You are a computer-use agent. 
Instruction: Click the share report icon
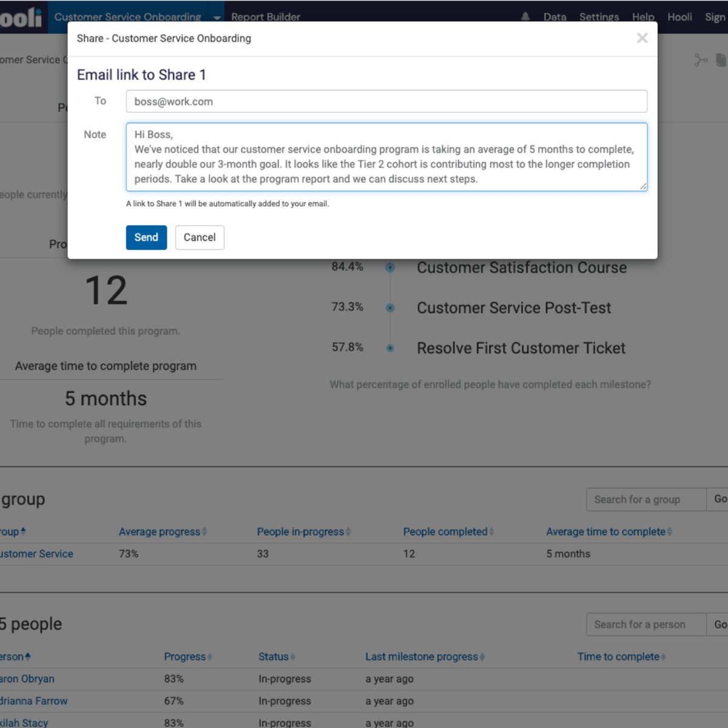pos(701,60)
